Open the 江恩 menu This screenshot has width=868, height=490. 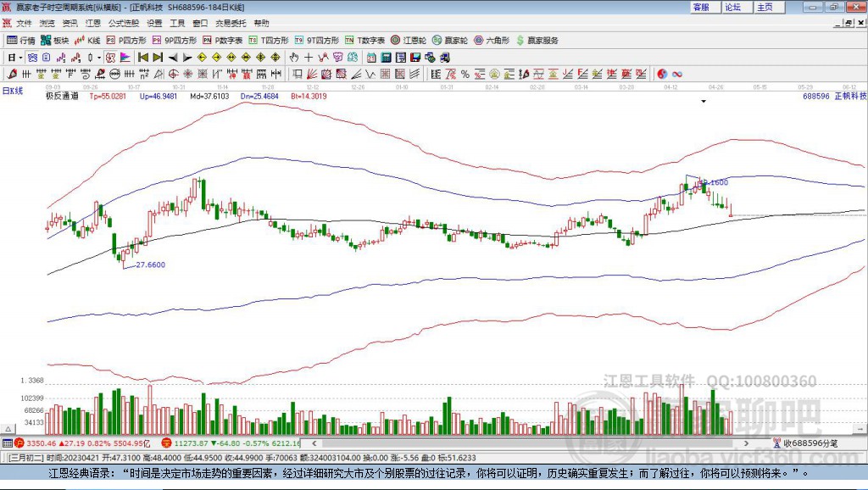93,23
